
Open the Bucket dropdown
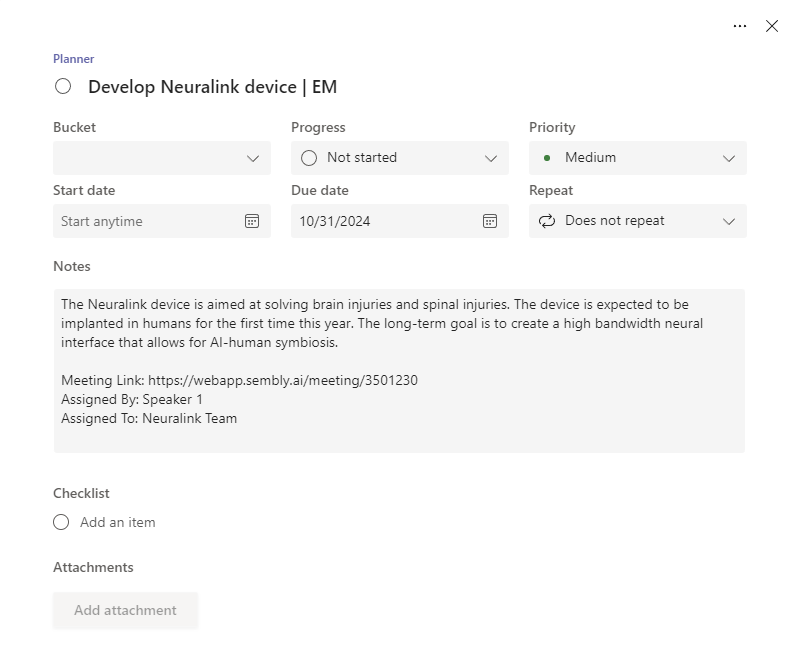click(x=162, y=158)
